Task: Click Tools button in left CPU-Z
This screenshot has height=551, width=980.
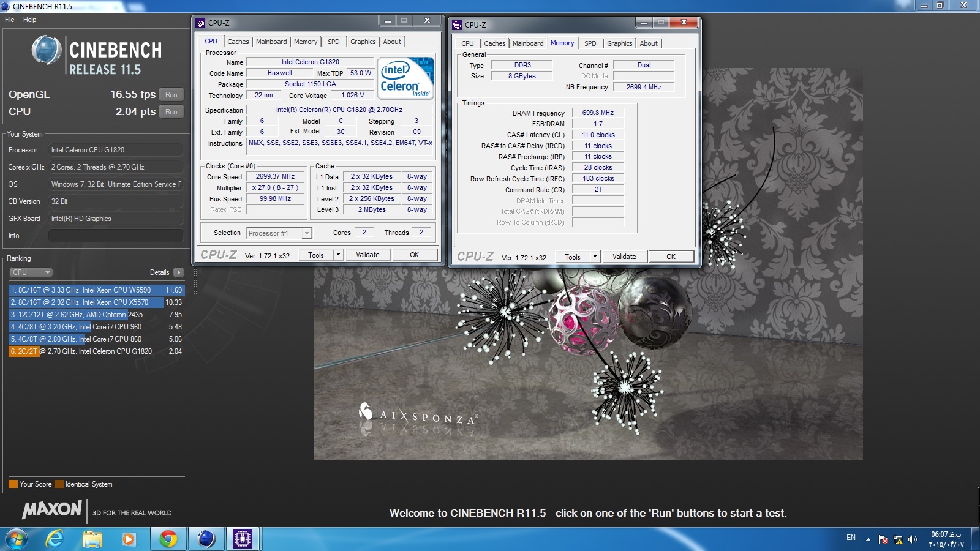Action: tap(316, 255)
